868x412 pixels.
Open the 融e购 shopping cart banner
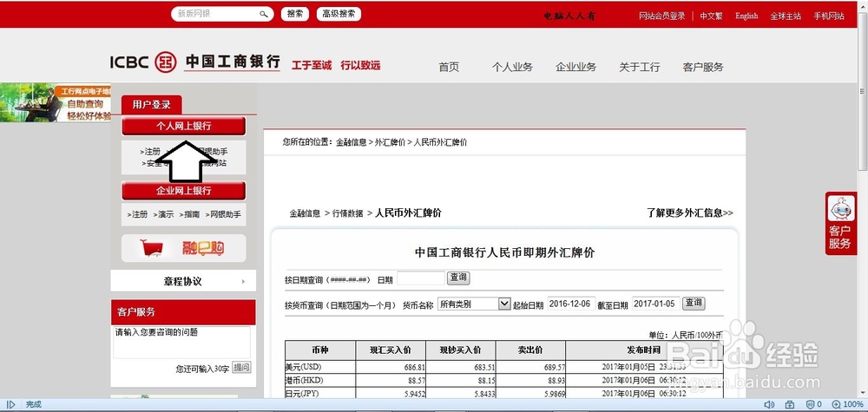[184, 248]
